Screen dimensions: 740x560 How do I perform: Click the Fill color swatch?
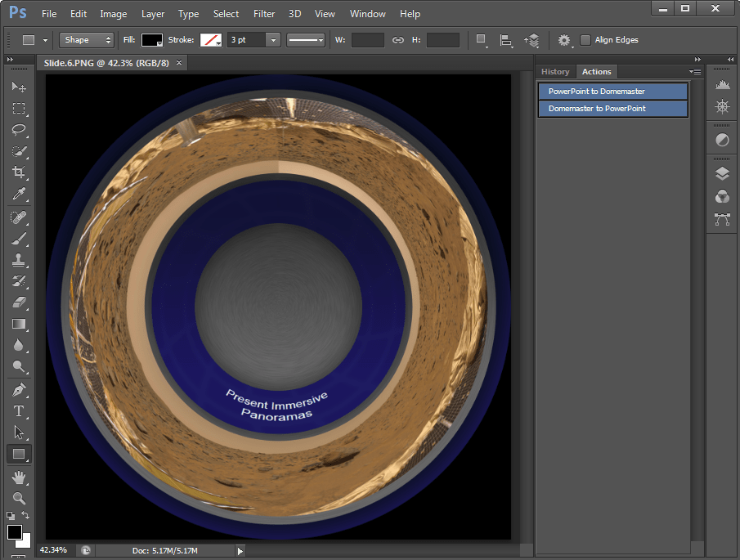[x=152, y=40]
